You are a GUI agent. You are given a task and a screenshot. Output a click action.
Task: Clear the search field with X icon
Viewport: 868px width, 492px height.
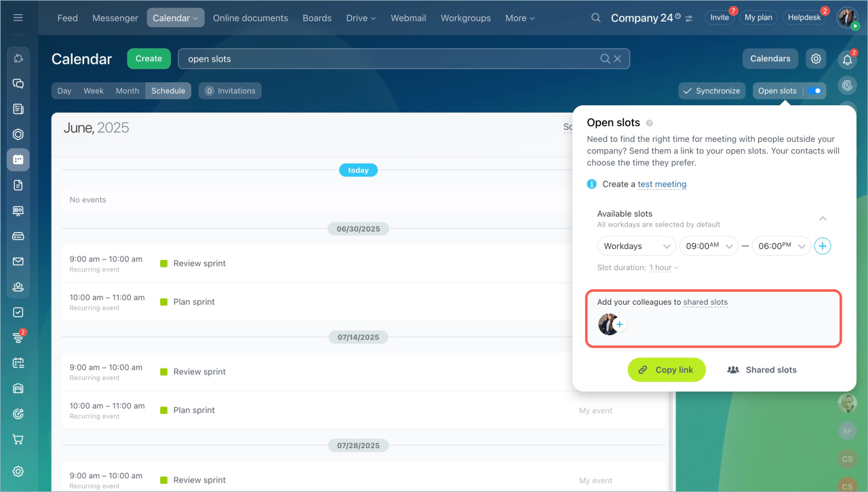(x=618, y=59)
